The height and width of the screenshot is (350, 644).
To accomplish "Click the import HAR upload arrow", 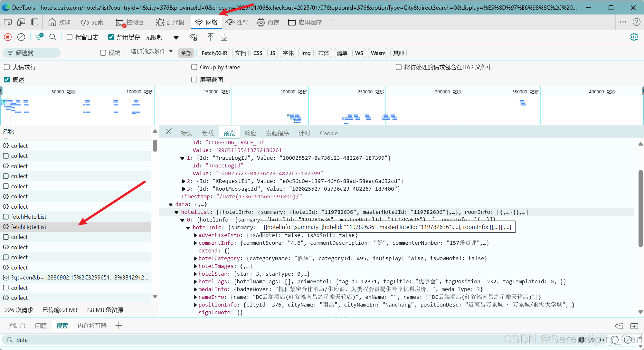I will point(211,37).
